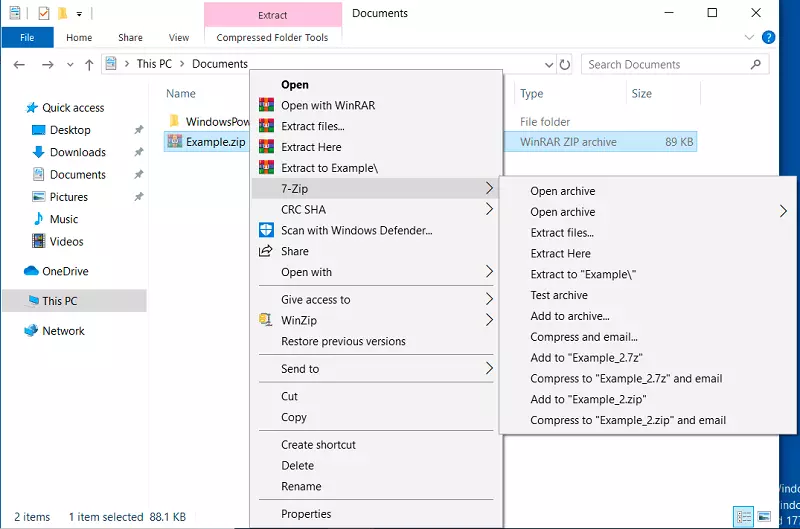Click the Help question mark icon
Image resolution: width=800 pixels, height=529 pixels.
(x=769, y=38)
